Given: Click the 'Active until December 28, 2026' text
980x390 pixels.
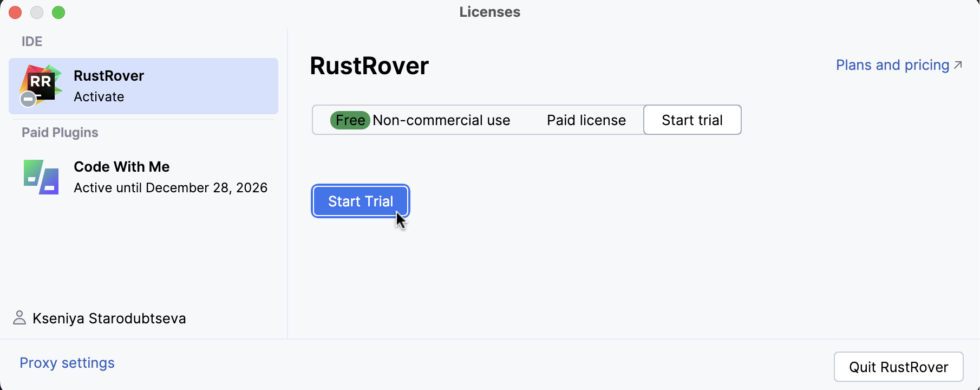Looking at the screenshot, I should click(171, 188).
